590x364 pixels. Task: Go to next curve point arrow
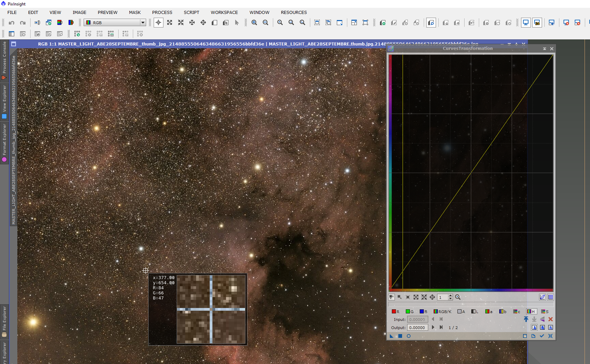pyautogui.click(x=433, y=327)
